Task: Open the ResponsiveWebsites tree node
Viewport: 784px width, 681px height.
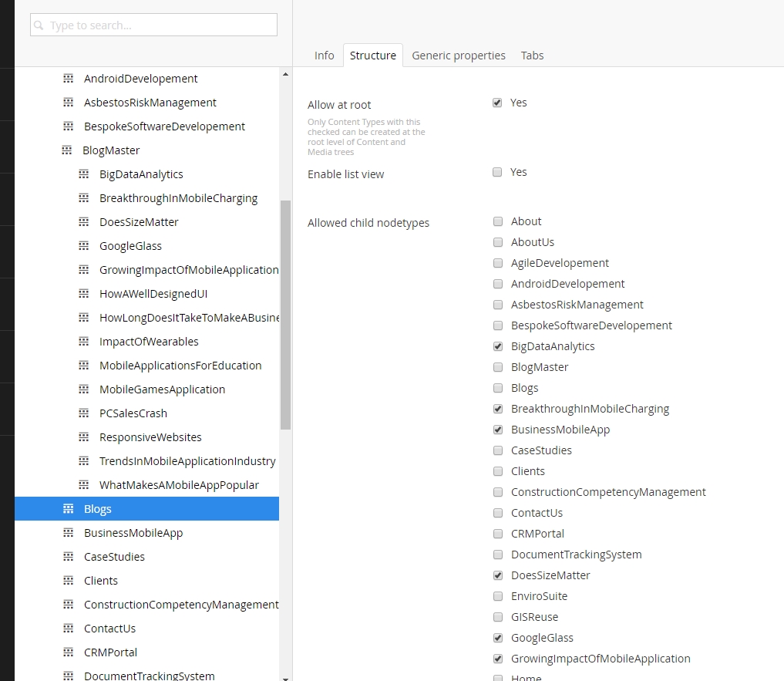Action: point(150,437)
